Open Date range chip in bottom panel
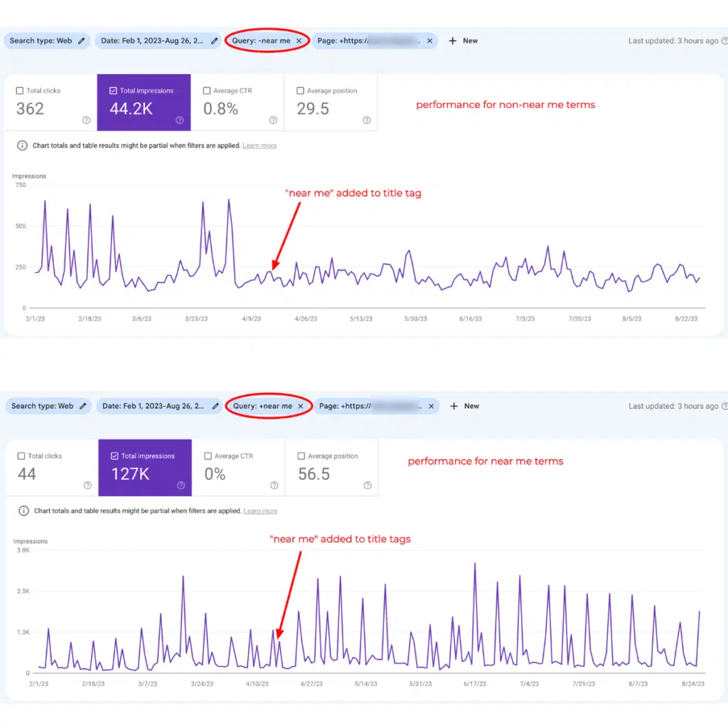 (x=159, y=406)
